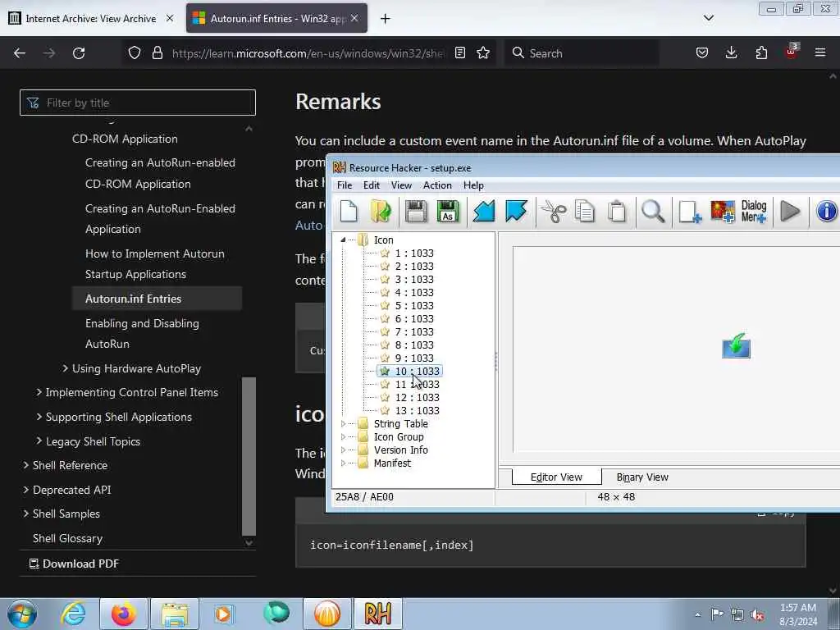
Task: Open Firefox downloads arrow icon
Action: [731, 53]
